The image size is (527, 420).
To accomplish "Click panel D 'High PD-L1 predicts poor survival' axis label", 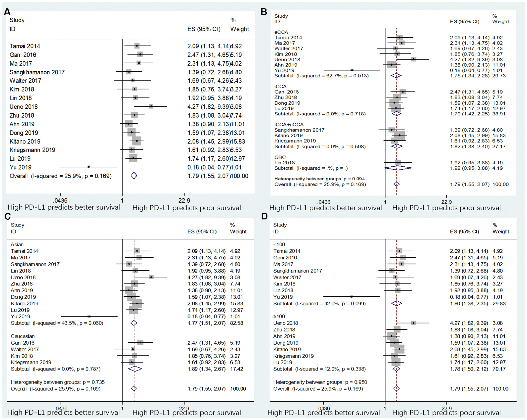I will 446,412.
